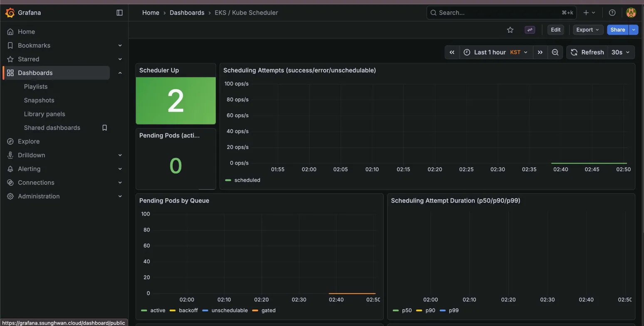Zoom out time range magnifier icon
644x326 pixels.
(x=555, y=52)
